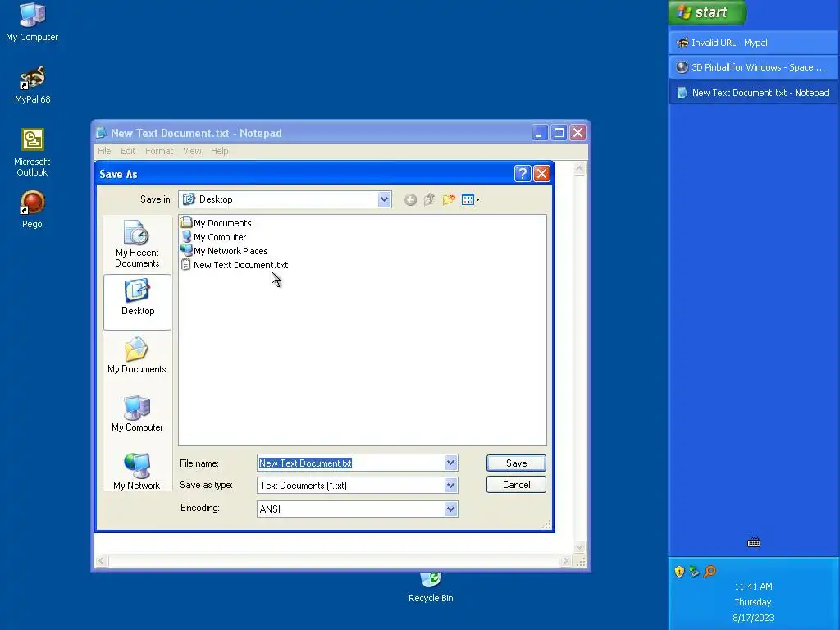Click the File name text field
This screenshot has width=840, height=630.
click(351, 463)
